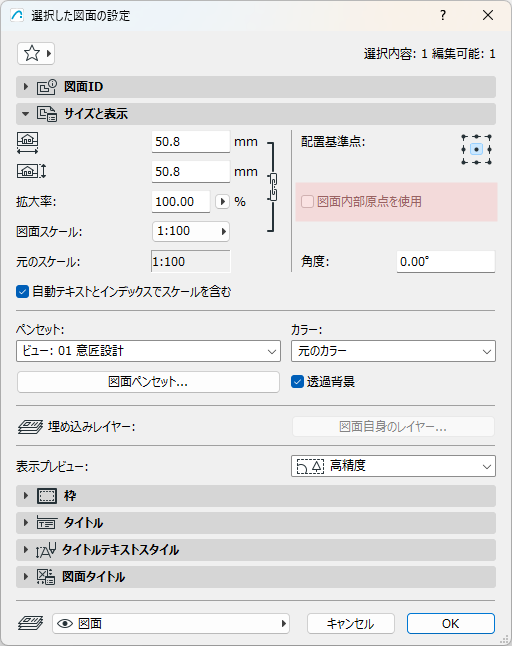Image resolution: width=512 pixels, height=646 pixels.
Task: Click the 選択内容: 1 編集可能: 1 text
Action: click(430, 54)
